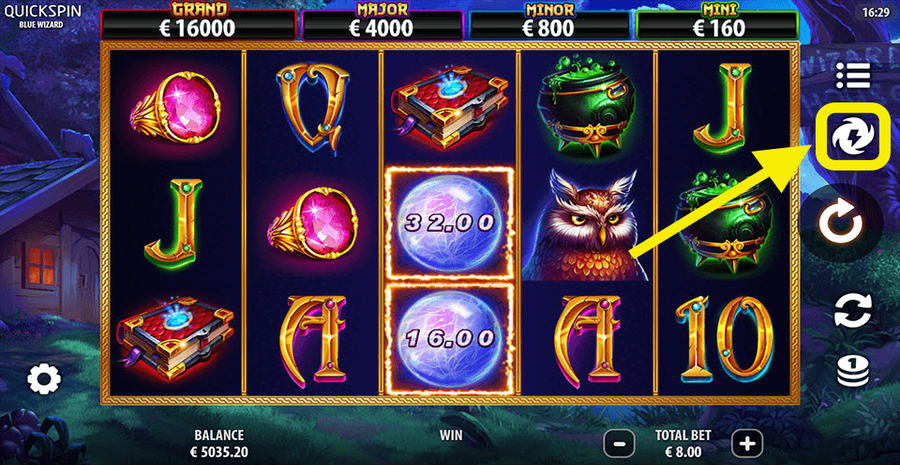Viewport: 900px width, 465px height.
Task: Open the settings gear icon
Action: tap(44, 379)
